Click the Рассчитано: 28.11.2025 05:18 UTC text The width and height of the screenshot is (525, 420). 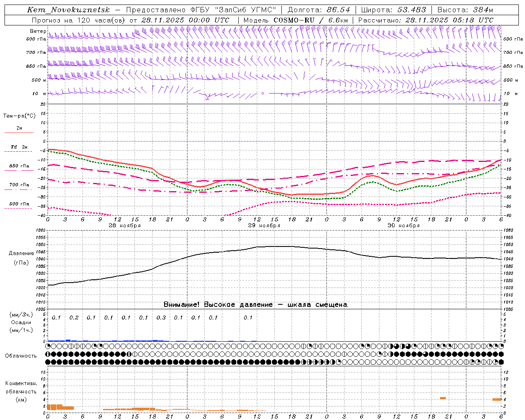(426, 20)
